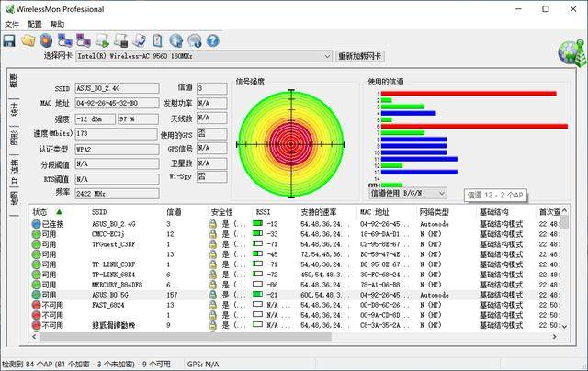Click the long red channel 6 usage bar
The image size is (588, 371).
point(480,127)
